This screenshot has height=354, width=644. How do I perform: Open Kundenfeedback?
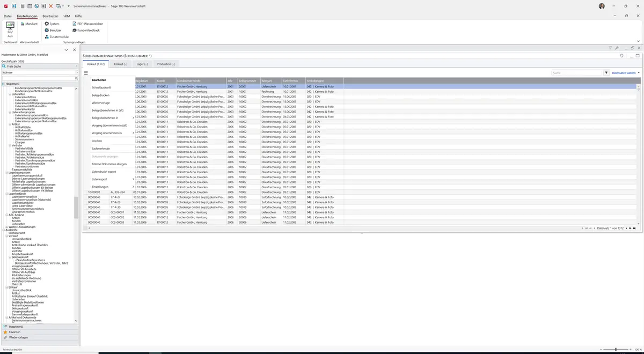point(86,31)
